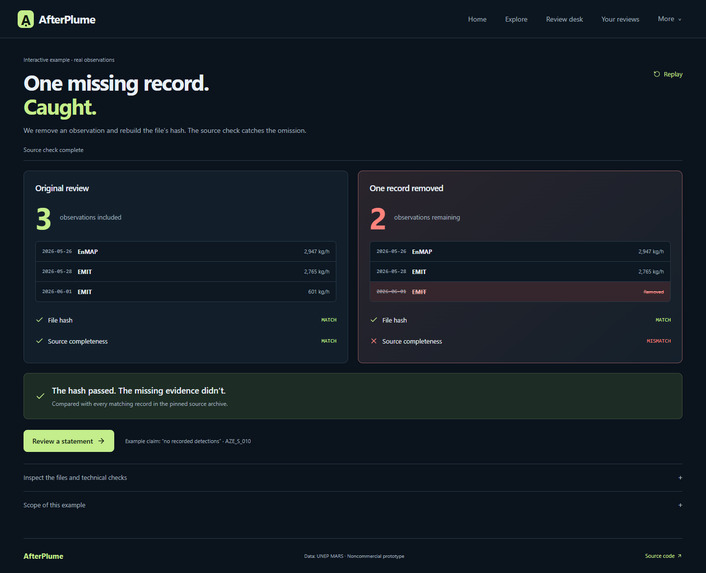The height and width of the screenshot is (573, 706).
Task: Click the MISMATCH status label
Action: tap(658, 341)
